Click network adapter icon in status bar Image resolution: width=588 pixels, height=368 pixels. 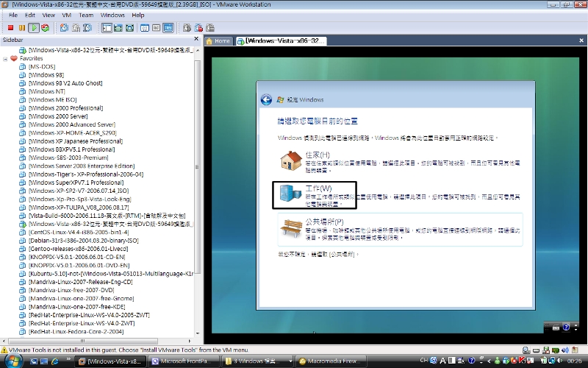pos(556,350)
